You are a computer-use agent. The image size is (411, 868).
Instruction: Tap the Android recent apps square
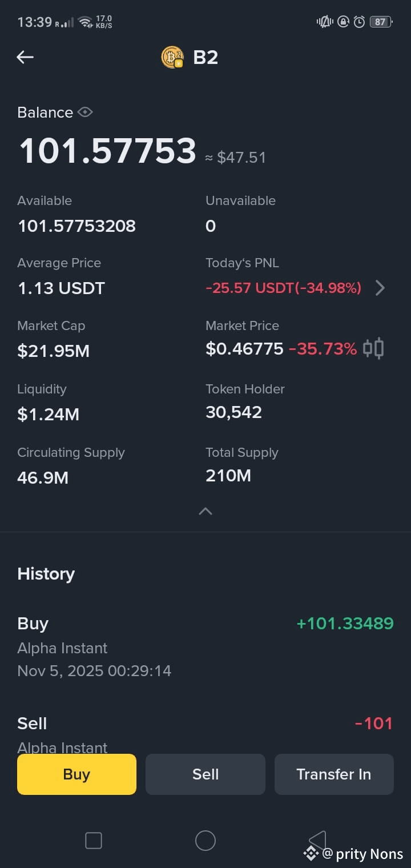[x=93, y=841]
